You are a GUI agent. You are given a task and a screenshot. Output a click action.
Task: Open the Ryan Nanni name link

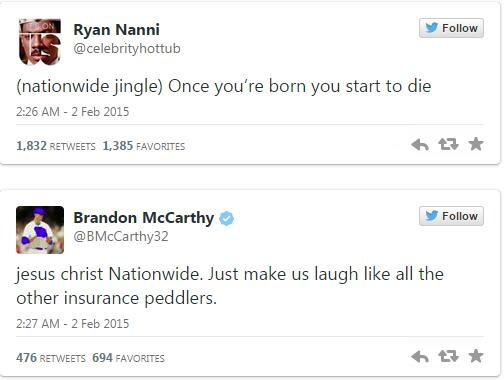(116, 30)
